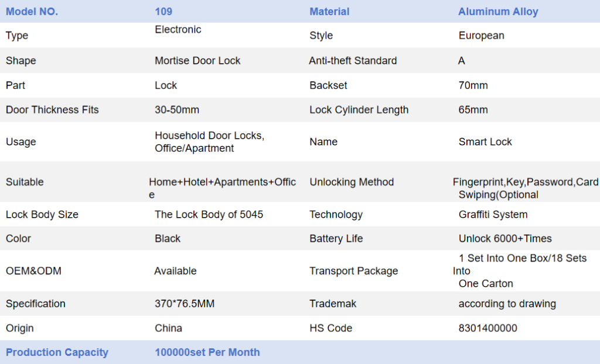600x364 pixels.
Task: Click the 'Graffiti System' technology value
Action: (493, 214)
